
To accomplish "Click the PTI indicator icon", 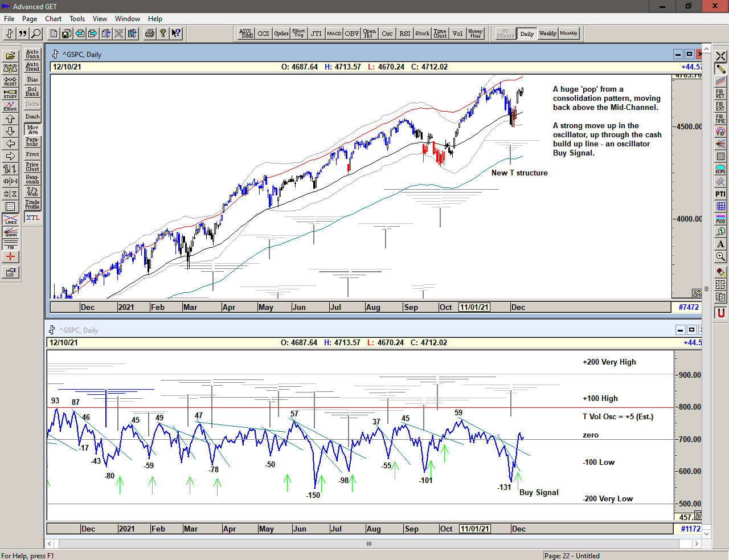I will tap(720, 194).
